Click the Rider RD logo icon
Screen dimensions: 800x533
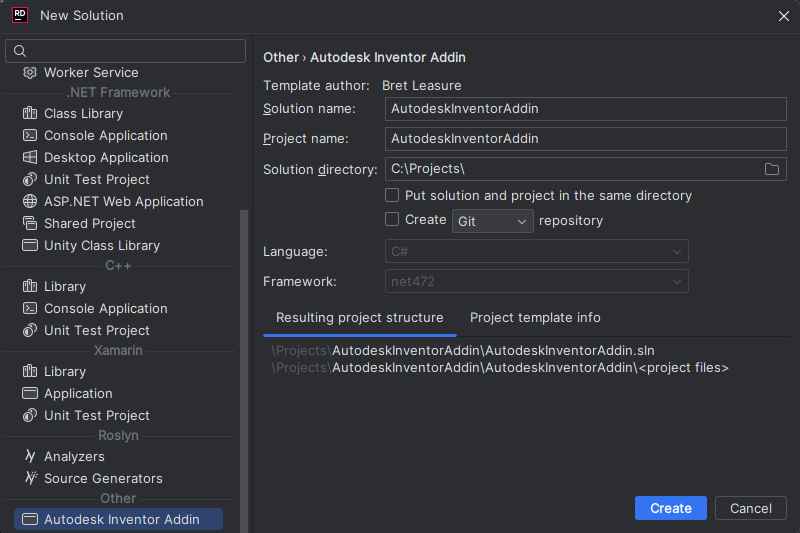[x=20, y=15]
